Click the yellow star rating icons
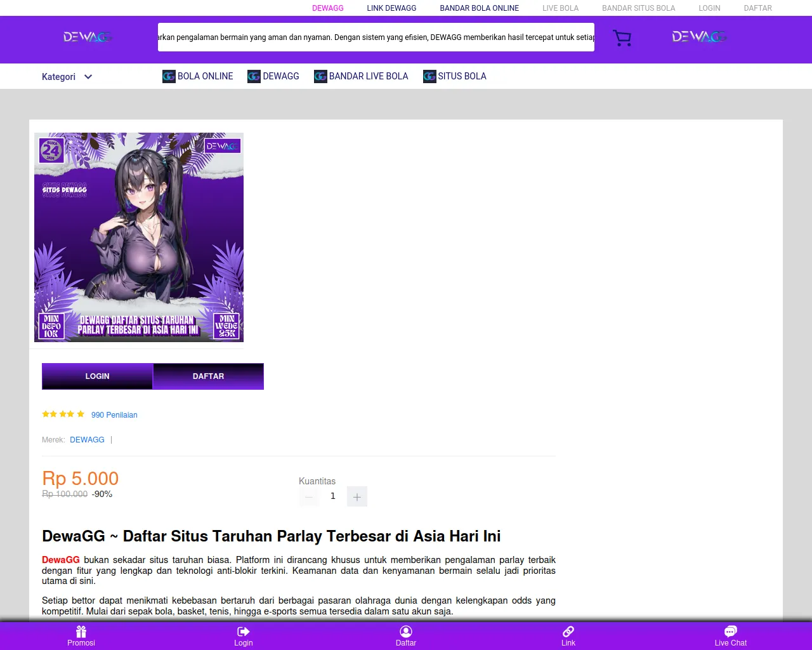812x650 pixels. pos(63,415)
